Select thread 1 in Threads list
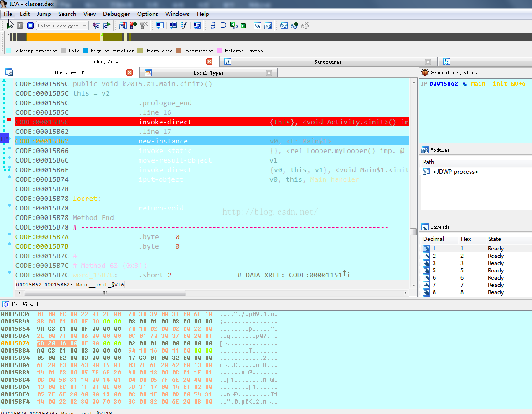Image resolution: width=532 pixels, height=414 pixels. click(x=475, y=249)
